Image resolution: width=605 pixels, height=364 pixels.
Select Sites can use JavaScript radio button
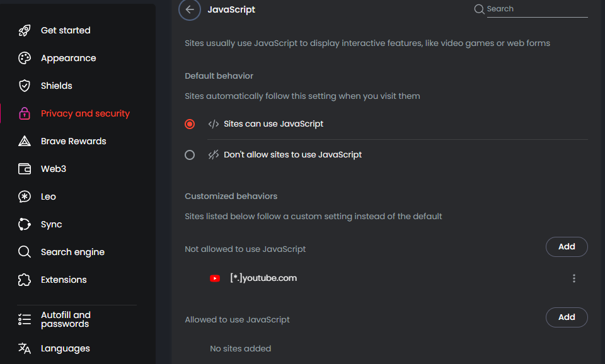click(x=190, y=124)
